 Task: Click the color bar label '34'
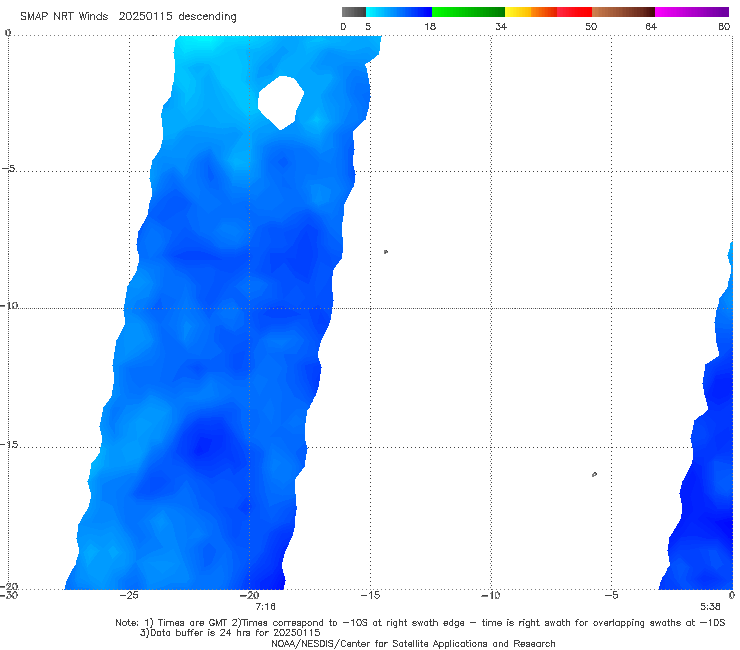pyautogui.click(x=501, y=26)
